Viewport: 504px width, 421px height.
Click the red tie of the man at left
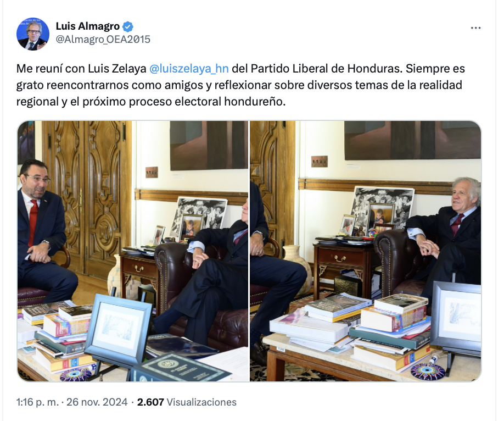coord(33,221)
